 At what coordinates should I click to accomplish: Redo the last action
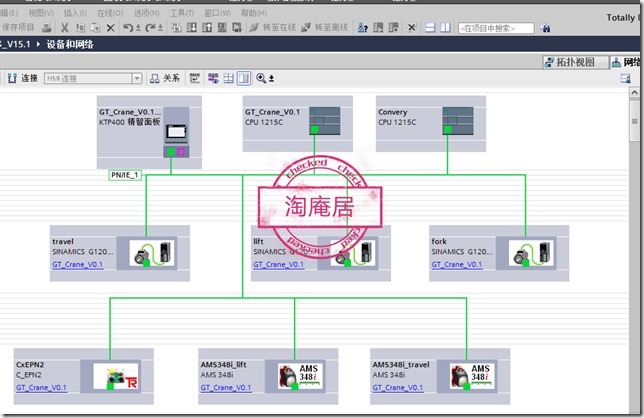pyautogui.click(x=150, y=28)
